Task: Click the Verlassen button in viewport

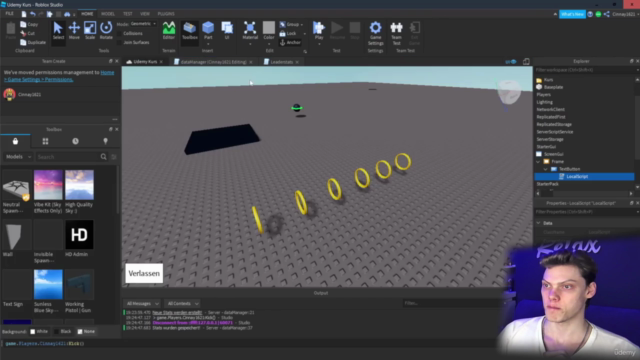Action: (x=144, y=273)
